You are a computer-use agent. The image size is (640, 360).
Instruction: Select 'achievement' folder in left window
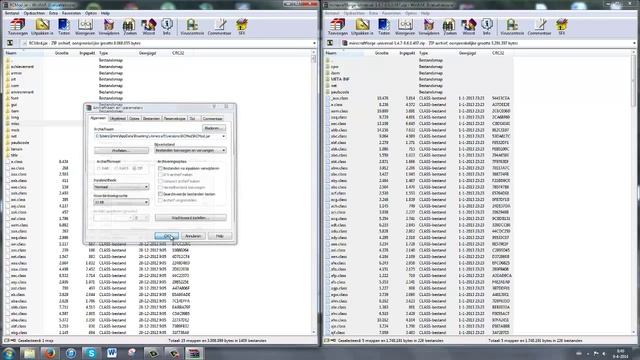point(22,67)
